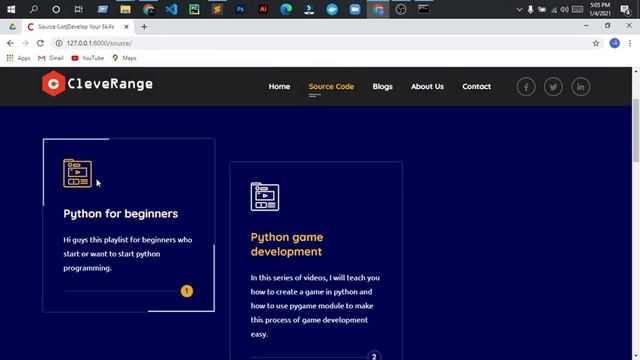Screen dimensions: 640x360
Task: Open About Us nav item
Action: 427,87
